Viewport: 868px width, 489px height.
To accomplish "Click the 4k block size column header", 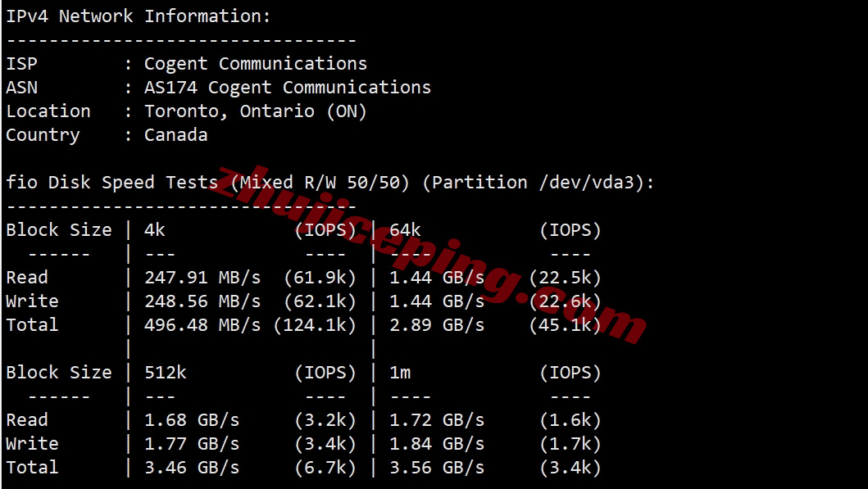I will point(154,230).
